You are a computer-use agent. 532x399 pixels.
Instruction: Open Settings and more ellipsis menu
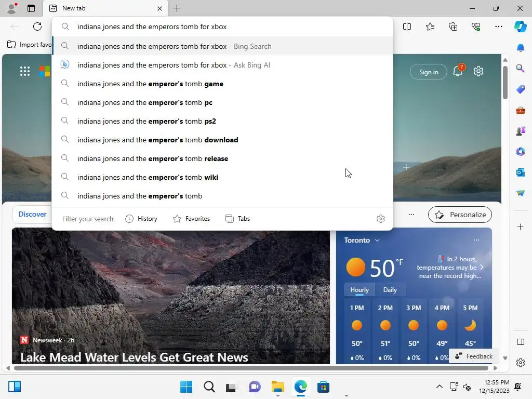(x=498, y=26)
